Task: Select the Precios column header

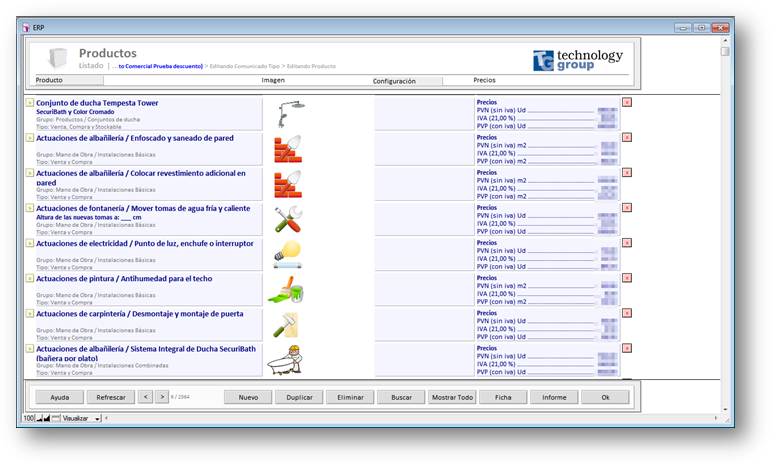Action: [x=485, y=80]
